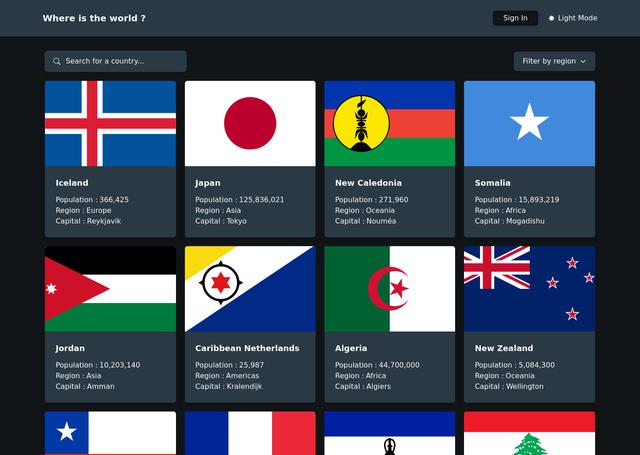This screenshot has width=640, height=455.
Task: Open the Filter by region dropdown
Action: tap(554, 61)
